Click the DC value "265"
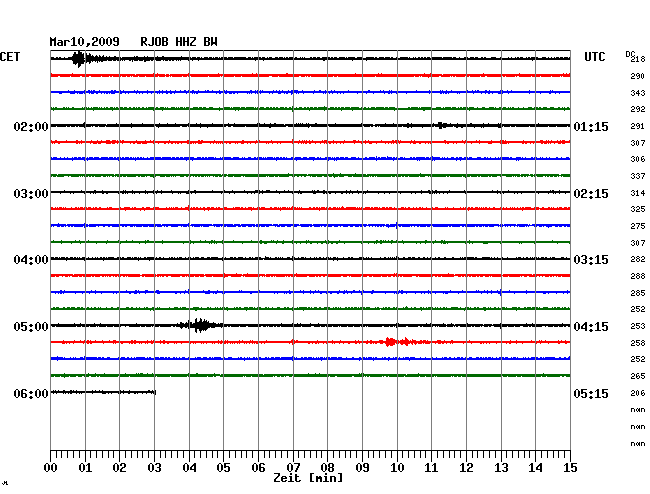Viewport: 650px width, 494px height. tap(638, 376)
